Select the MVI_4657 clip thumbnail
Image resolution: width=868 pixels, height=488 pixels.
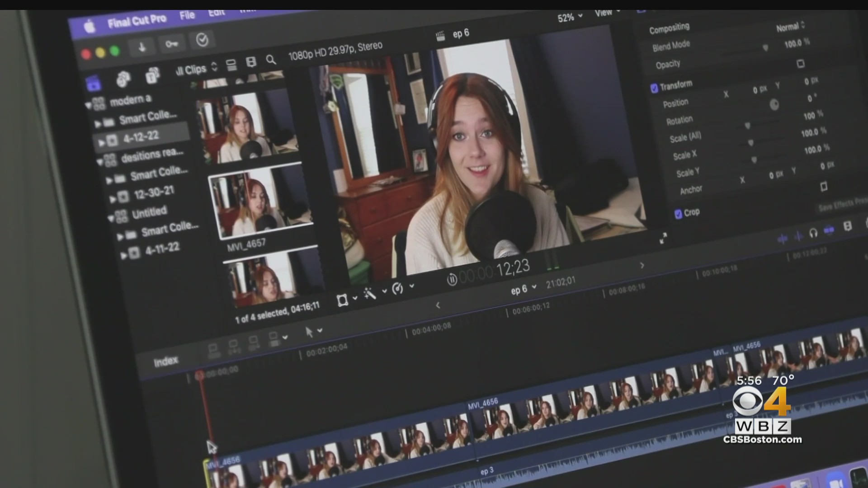point(261,201)
